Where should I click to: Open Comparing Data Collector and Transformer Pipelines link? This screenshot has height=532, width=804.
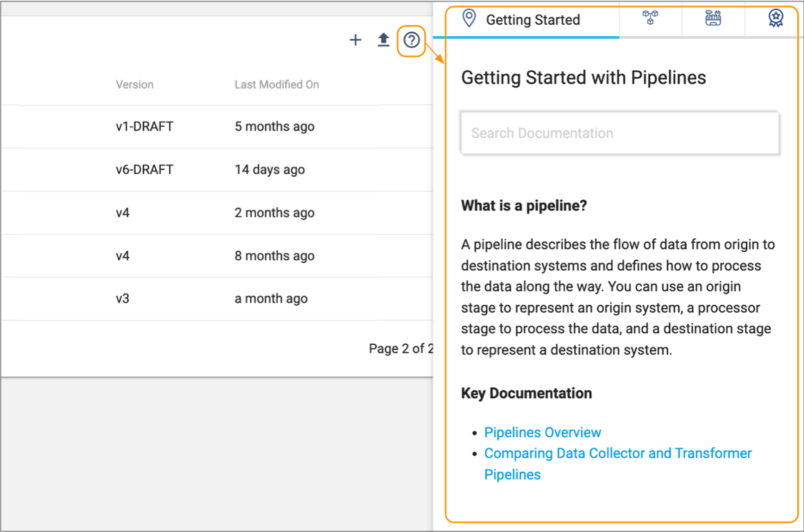click(618, 464)
